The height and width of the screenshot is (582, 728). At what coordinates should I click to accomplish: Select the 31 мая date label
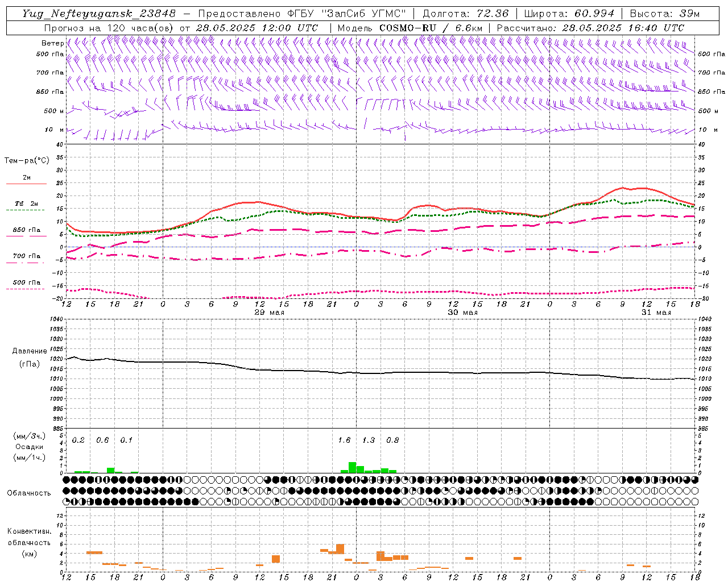click(656, 313)
